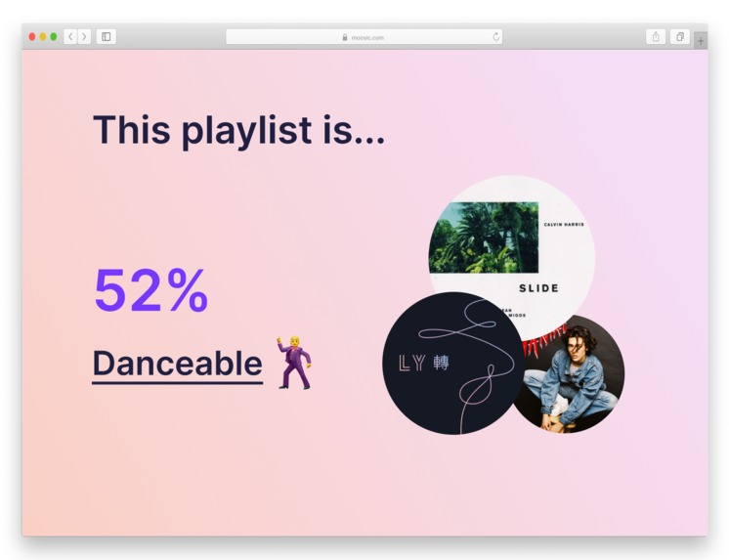Viewport: 729px width, 560px height.
Task: Show all tabs overview icon
Action: point(680,37)
